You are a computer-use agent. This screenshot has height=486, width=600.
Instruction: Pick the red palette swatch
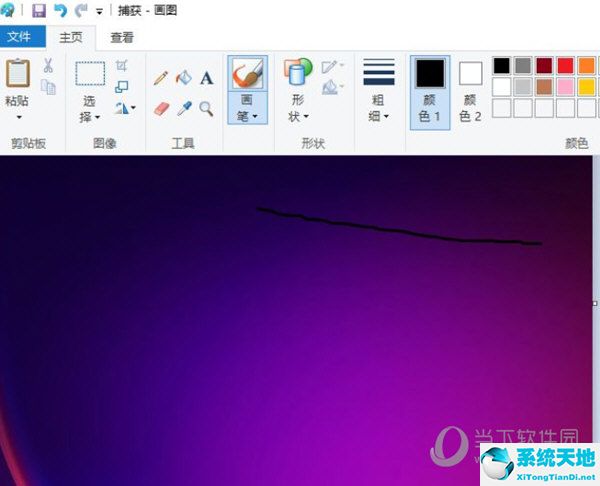coord(565,65)
